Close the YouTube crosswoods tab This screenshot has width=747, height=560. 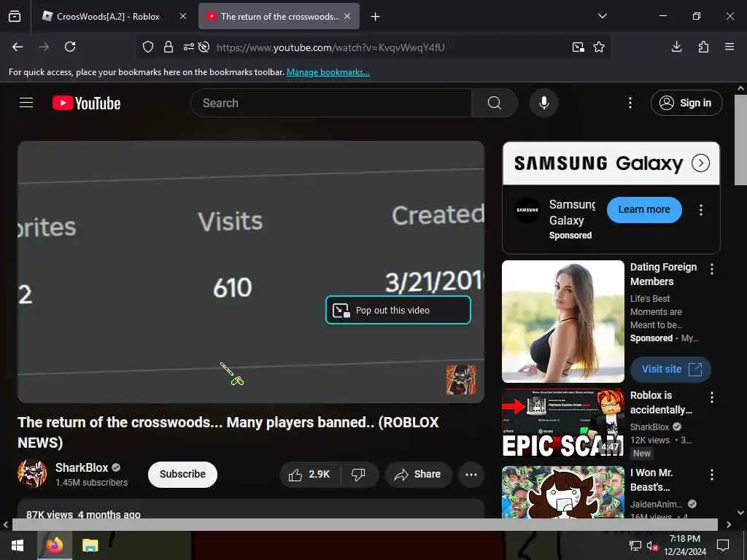click(347, 16)
